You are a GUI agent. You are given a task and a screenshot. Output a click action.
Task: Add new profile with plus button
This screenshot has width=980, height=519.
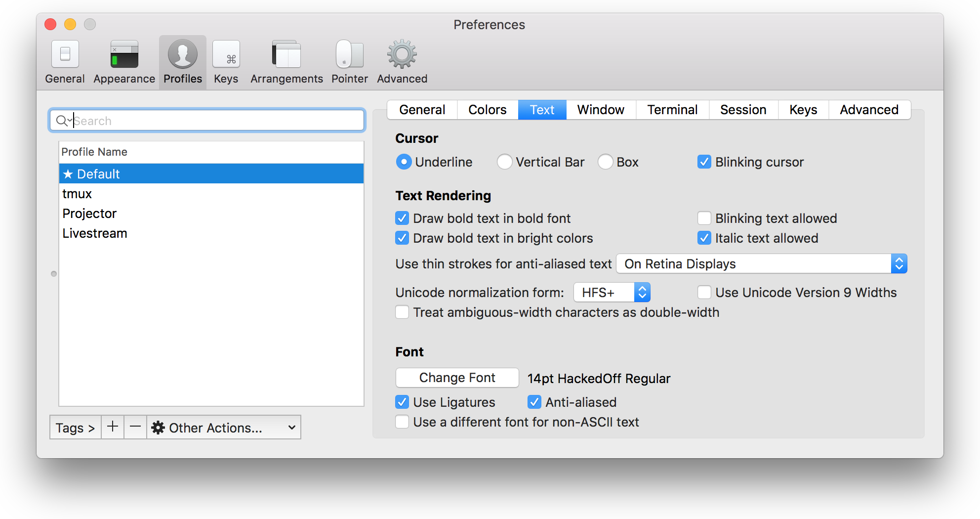pos(113,427)
